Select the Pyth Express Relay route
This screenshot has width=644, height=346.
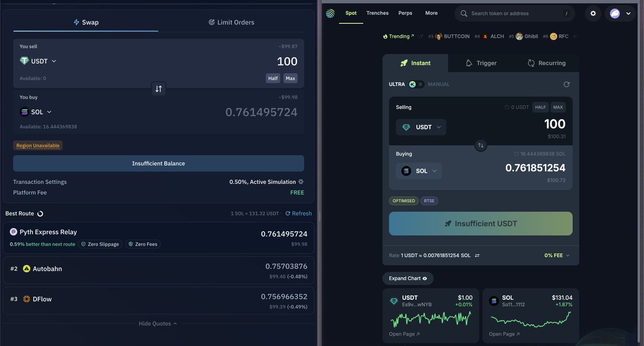158,238
